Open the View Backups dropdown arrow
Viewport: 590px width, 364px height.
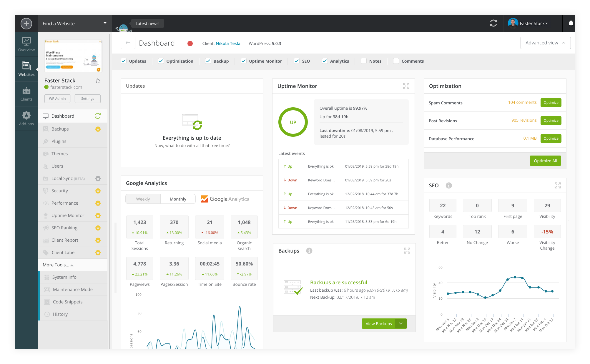(x=401, y=323)
